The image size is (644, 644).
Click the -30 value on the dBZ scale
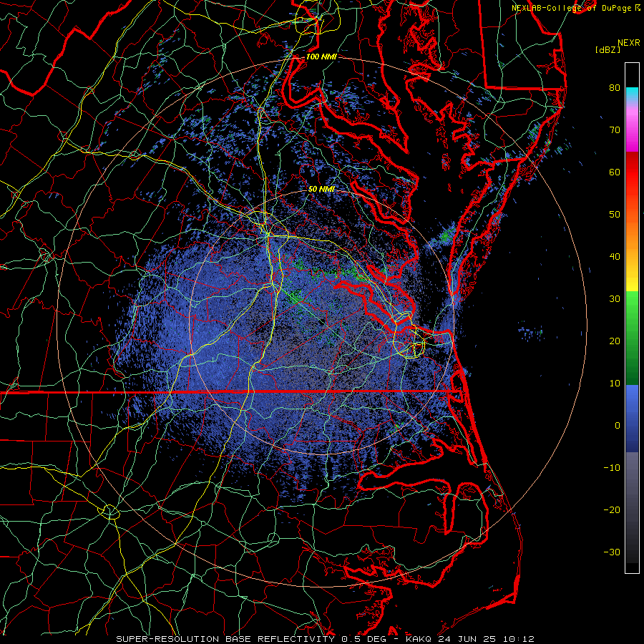tap(612, 552)
